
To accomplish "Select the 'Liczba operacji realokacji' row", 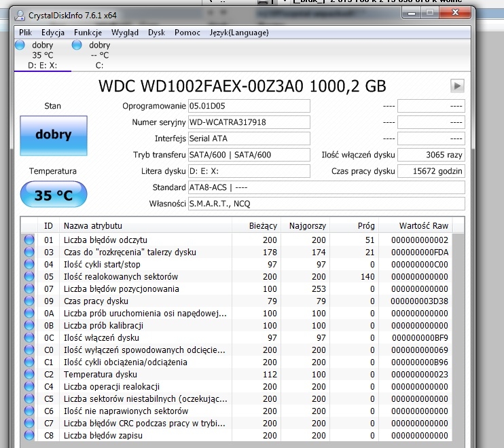I will [236, 386].
